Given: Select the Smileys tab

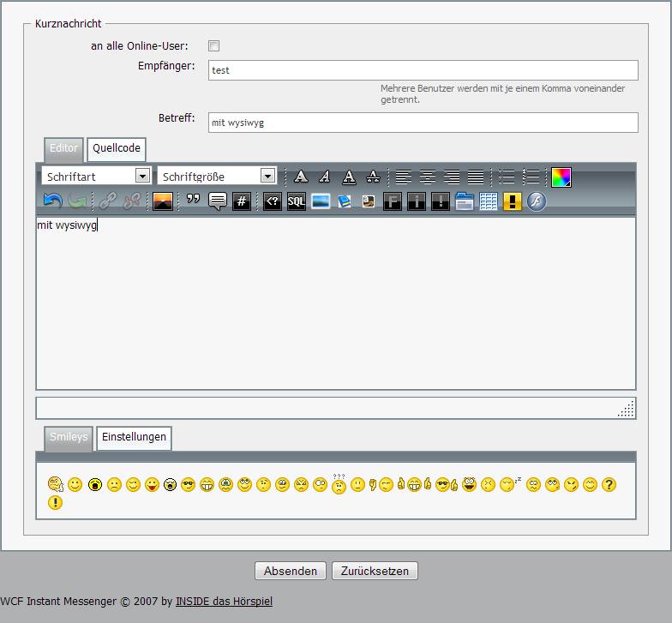Looking at the screenshot, I should (69, 437).
